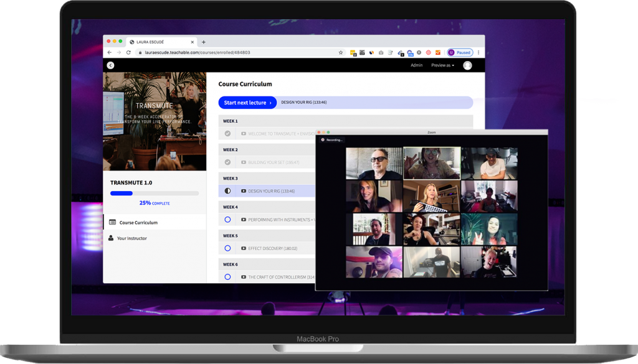Click the TRANSMUTE 1.0 progress bar
Image resolution: width=638 pixels, height=364 pixels.
(x=155, y=194)
